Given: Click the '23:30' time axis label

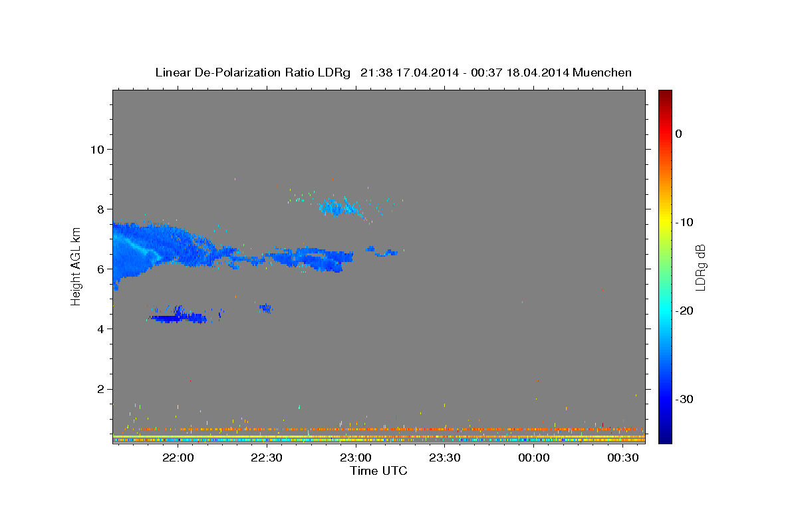Looking at the screenshot, I should 445,458.
